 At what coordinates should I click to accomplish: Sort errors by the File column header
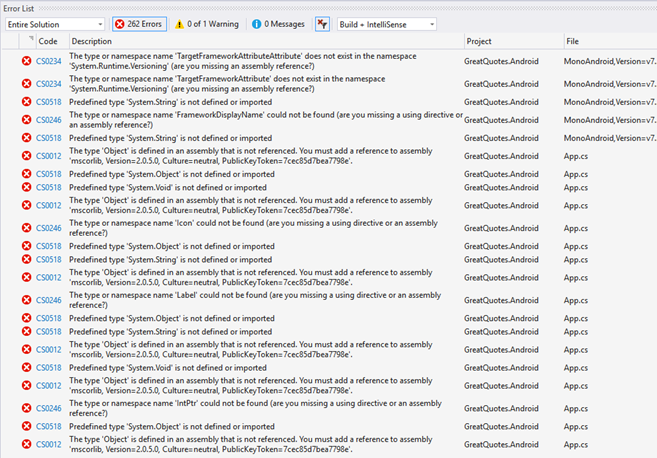[572, 41]
